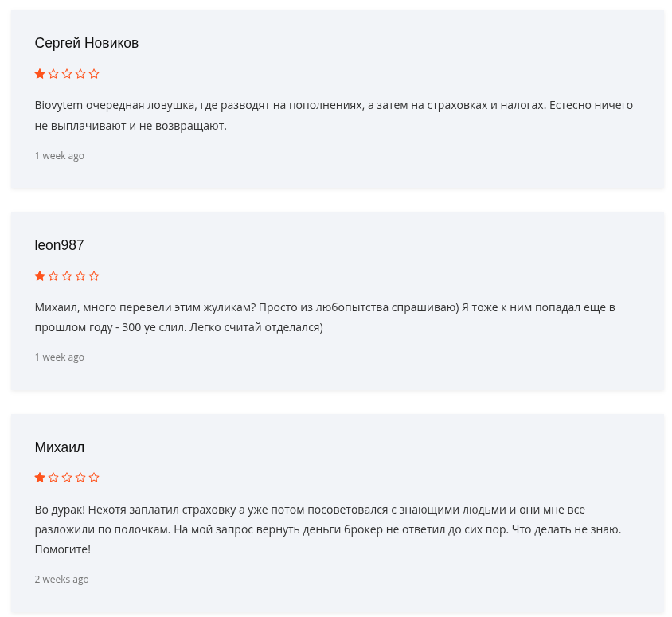Click the last empty star in leon987's rating
This screenshot has width=672, height=617.
(x=94, y=276)
